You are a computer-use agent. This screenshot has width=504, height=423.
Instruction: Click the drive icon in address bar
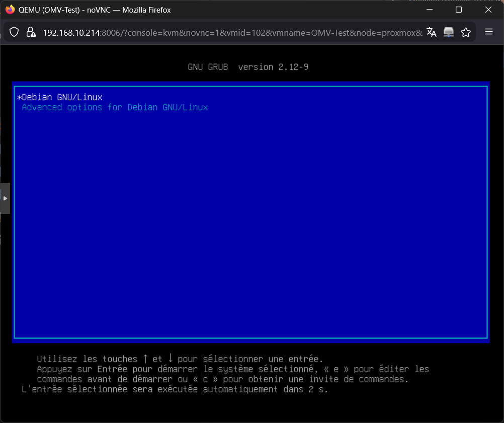pos(448,32)
